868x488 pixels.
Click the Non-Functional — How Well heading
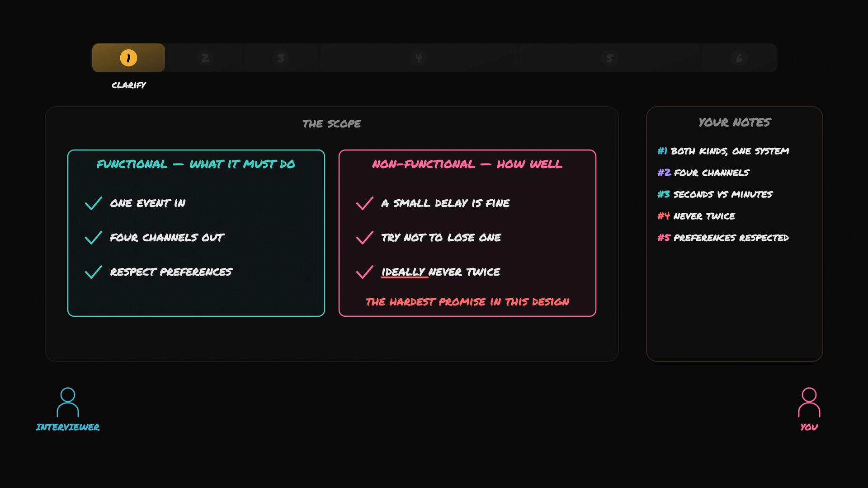(x=467, y=164)
